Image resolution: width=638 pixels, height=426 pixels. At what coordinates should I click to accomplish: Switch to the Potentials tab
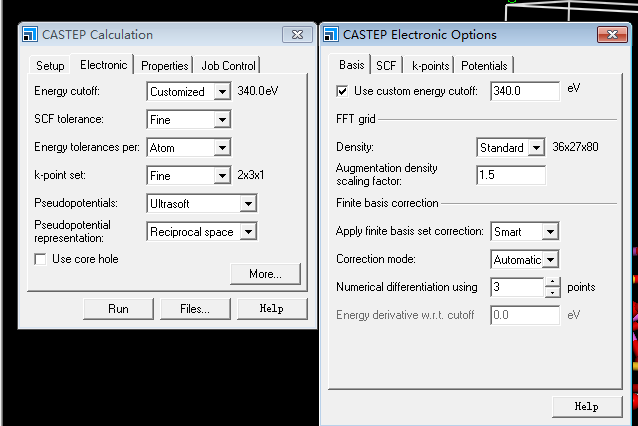484,66
